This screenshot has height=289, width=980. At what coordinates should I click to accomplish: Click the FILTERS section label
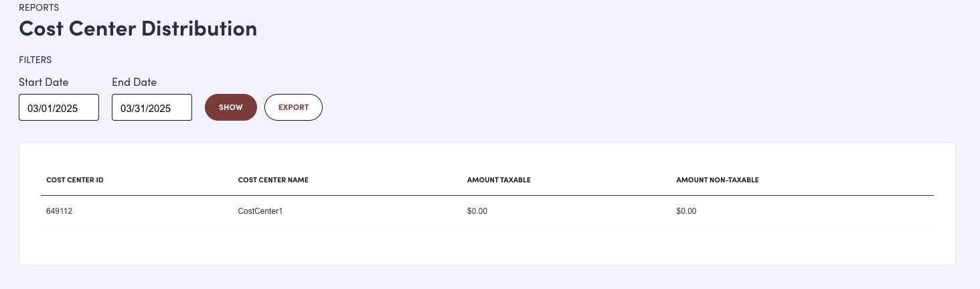[35, 60]
